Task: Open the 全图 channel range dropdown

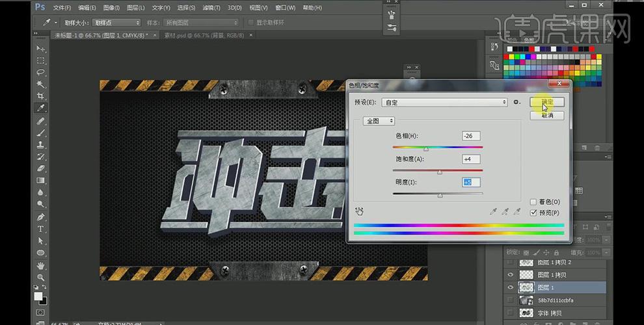Action: [380, 121]
